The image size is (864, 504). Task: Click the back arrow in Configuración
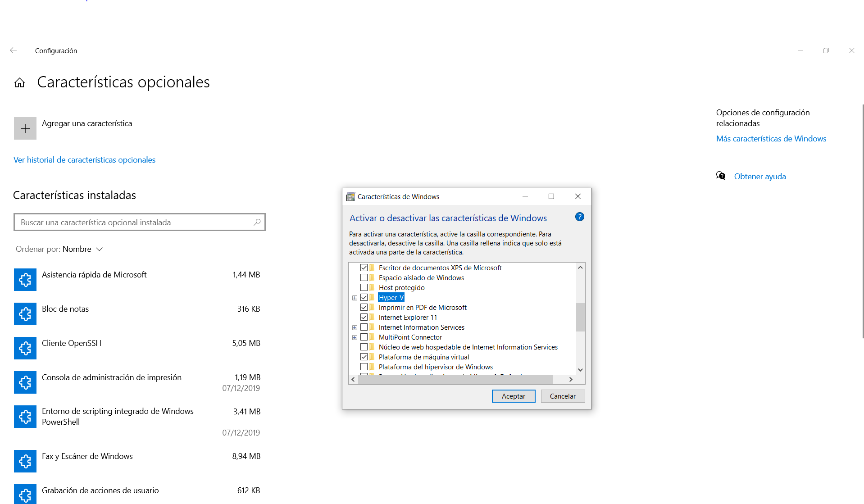13,50
